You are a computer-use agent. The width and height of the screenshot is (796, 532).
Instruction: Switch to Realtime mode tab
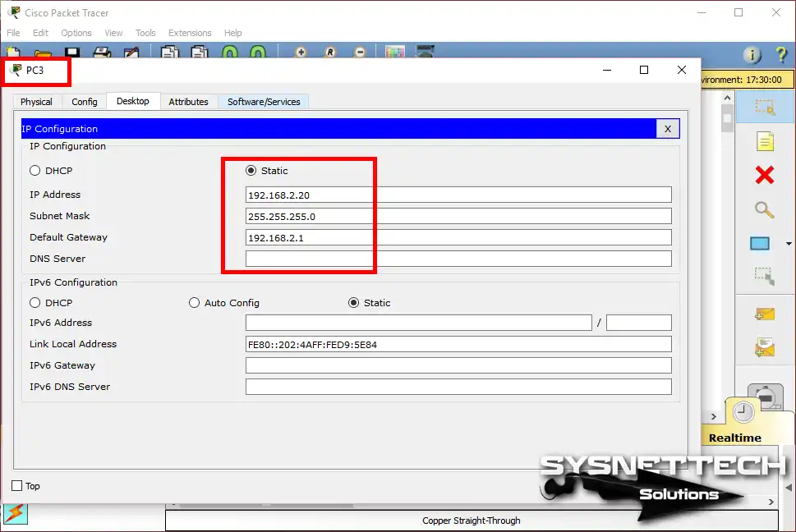[x=735, y=438]
